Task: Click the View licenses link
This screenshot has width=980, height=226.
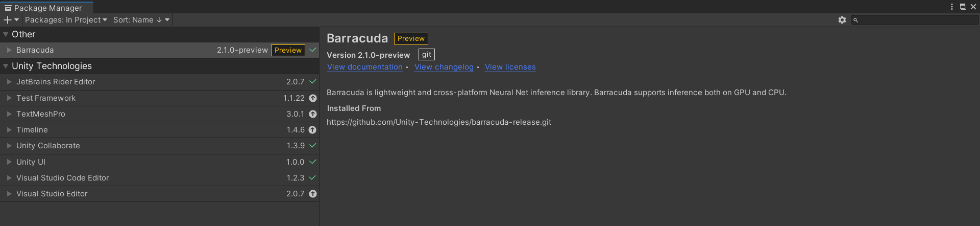Action: click(510, 67)
